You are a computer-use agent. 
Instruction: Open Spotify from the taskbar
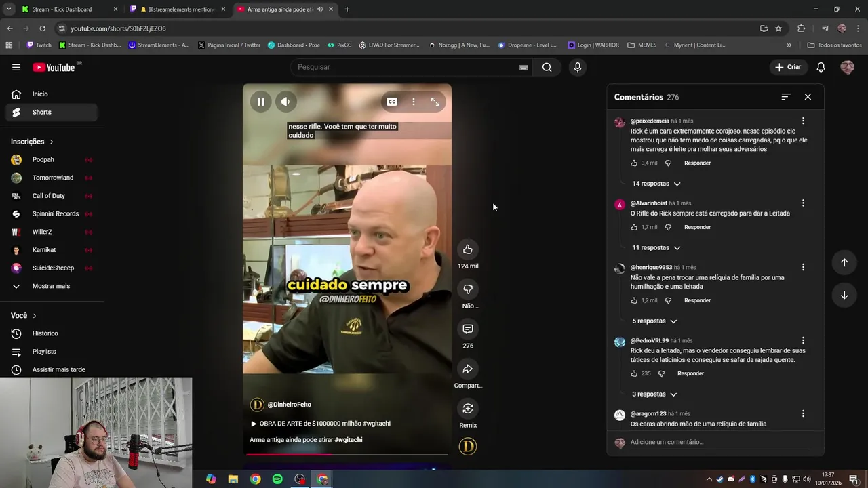coord(277,479)
